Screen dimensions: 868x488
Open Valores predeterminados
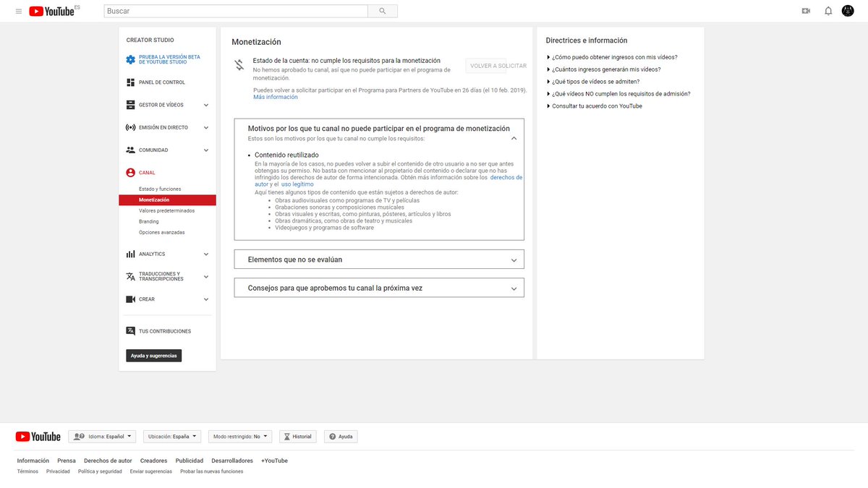[x=166, y=210]
